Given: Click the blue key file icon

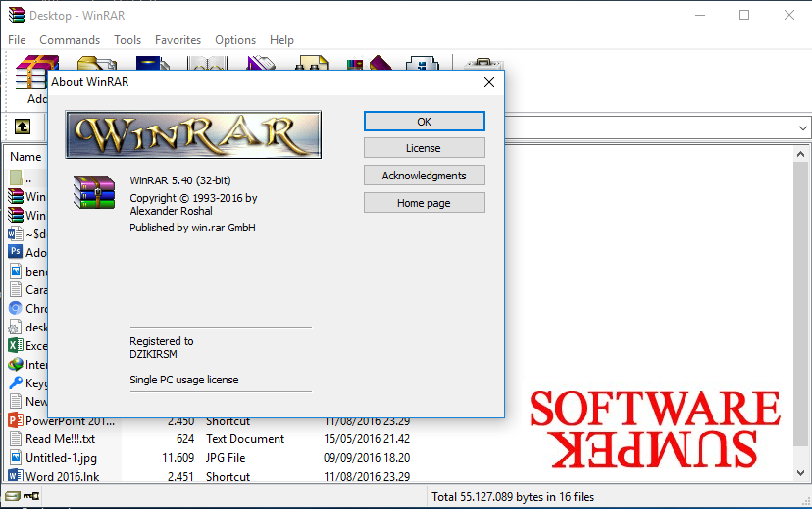Looking at the screenshot, I should [15, 382].
